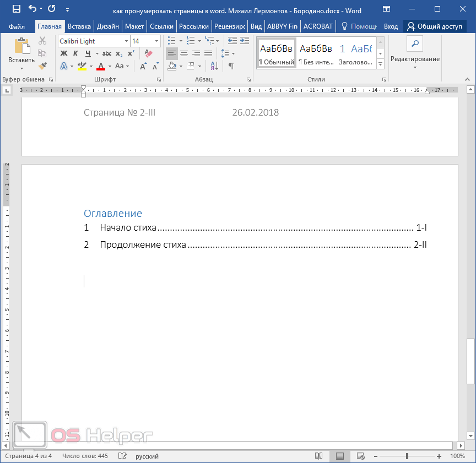Switch to the Макет tab
Image resolution: width=476 pixels, height=463 pixels.
(134, 26)
